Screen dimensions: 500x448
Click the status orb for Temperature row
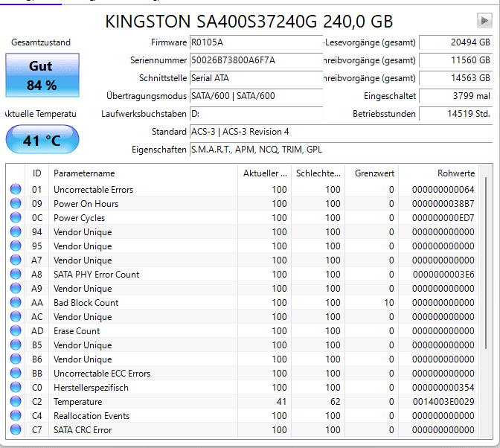pos(16,401)
